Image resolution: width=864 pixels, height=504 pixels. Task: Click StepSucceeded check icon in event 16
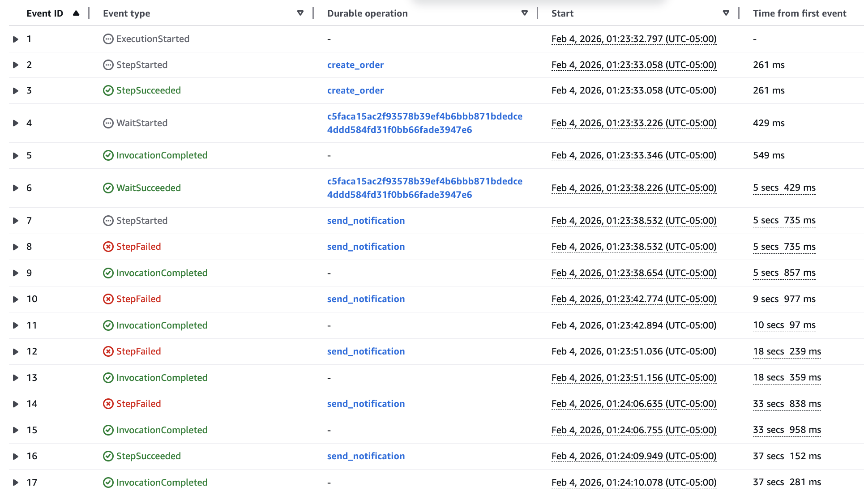coord(108,456)
